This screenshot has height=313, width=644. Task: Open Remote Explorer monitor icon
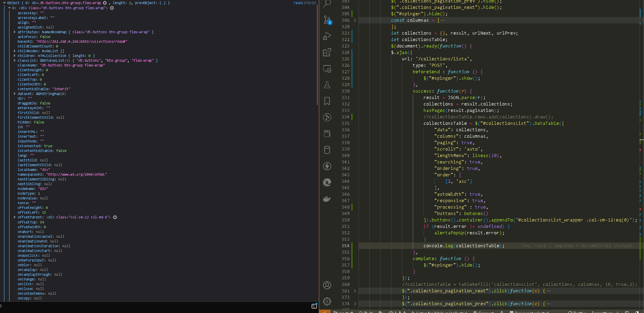[327, 69]
